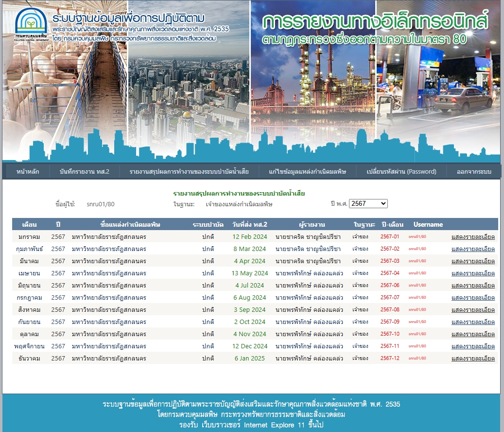Show details for เมษายน row

[x=473, y=273]
